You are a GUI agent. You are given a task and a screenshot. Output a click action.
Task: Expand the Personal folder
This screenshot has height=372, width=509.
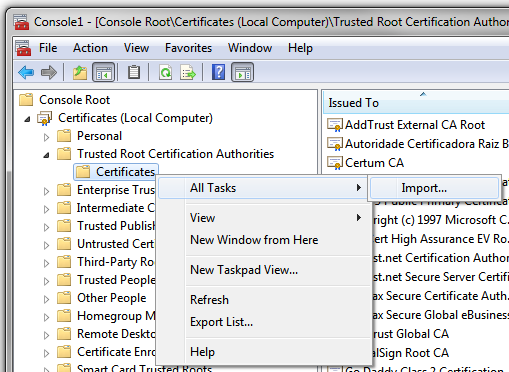(x=47, y=137)
